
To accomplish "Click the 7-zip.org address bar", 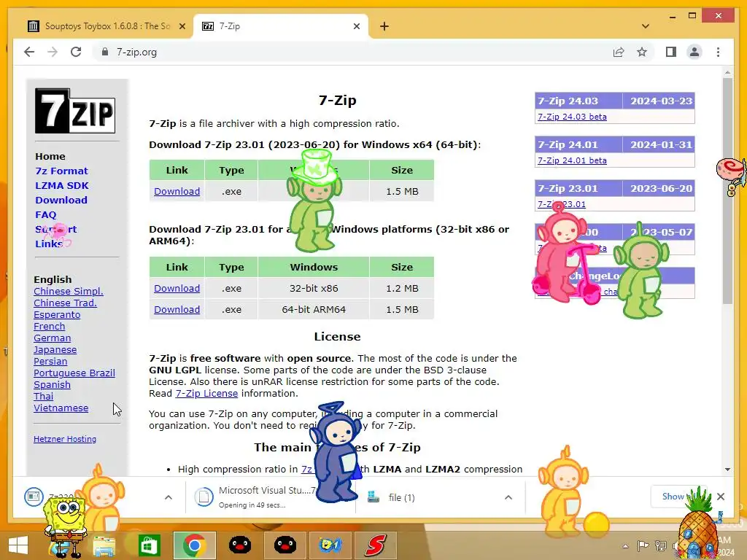I will 352,52.
